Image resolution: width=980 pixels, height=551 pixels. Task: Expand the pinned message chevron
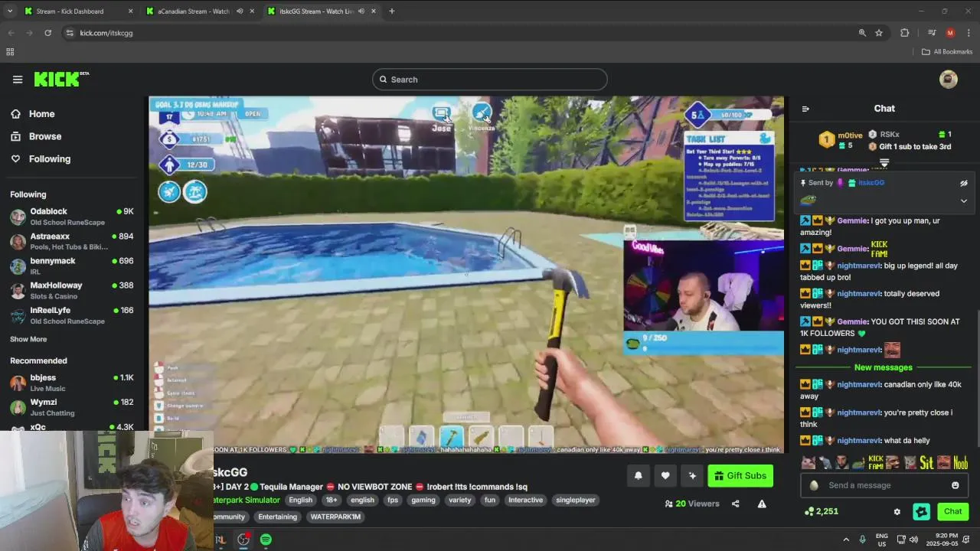pyautogui.click(x=964, y=201)
